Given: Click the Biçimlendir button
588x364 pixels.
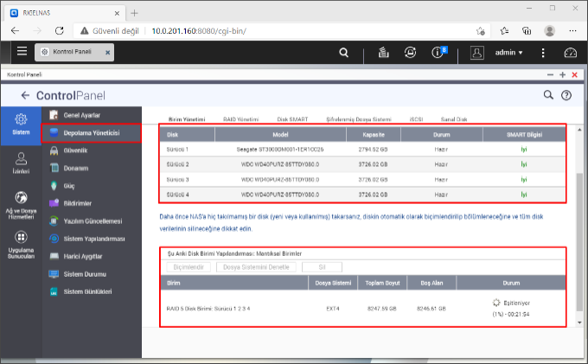Looking at the screenshot, I should pos(189,267).
